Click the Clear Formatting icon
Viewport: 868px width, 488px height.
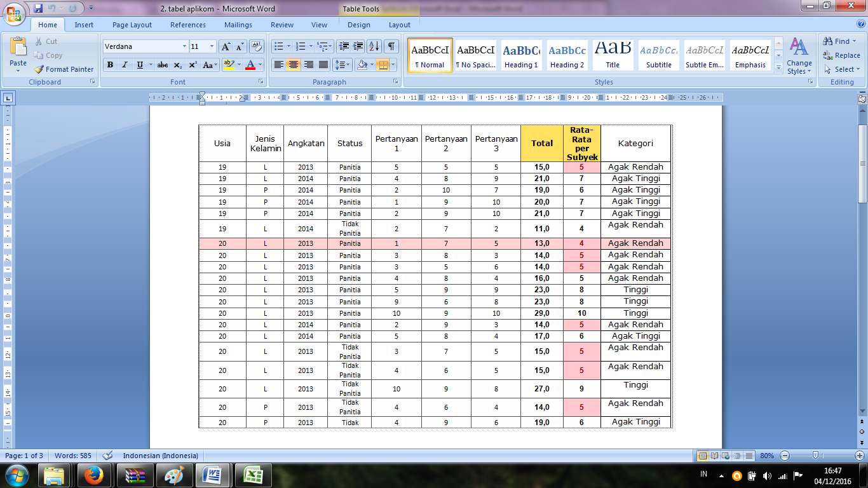(x=255, y=46)
